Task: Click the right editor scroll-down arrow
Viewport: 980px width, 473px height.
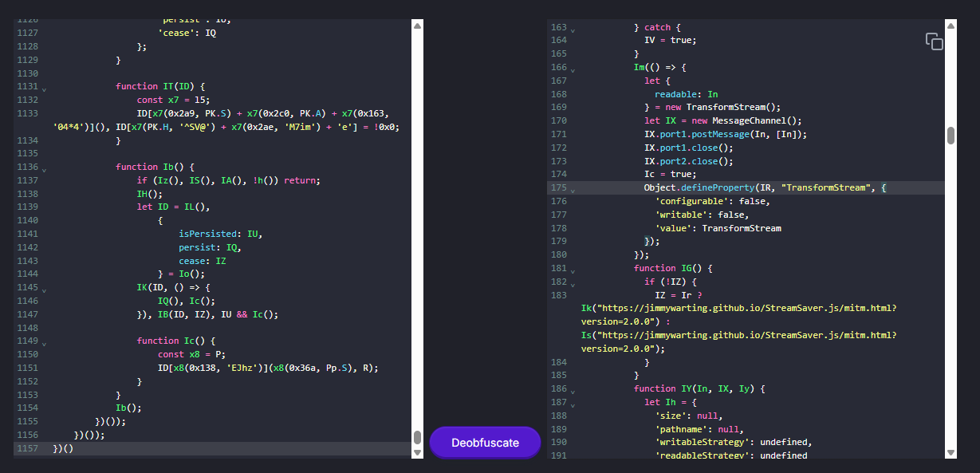Action: coord(950,452)
